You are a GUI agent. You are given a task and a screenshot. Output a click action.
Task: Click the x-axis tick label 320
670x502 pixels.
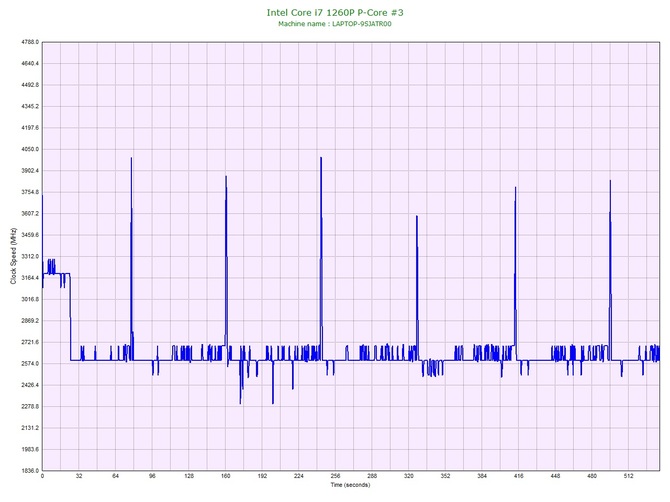pyautogui.click(x=409, y=476)
